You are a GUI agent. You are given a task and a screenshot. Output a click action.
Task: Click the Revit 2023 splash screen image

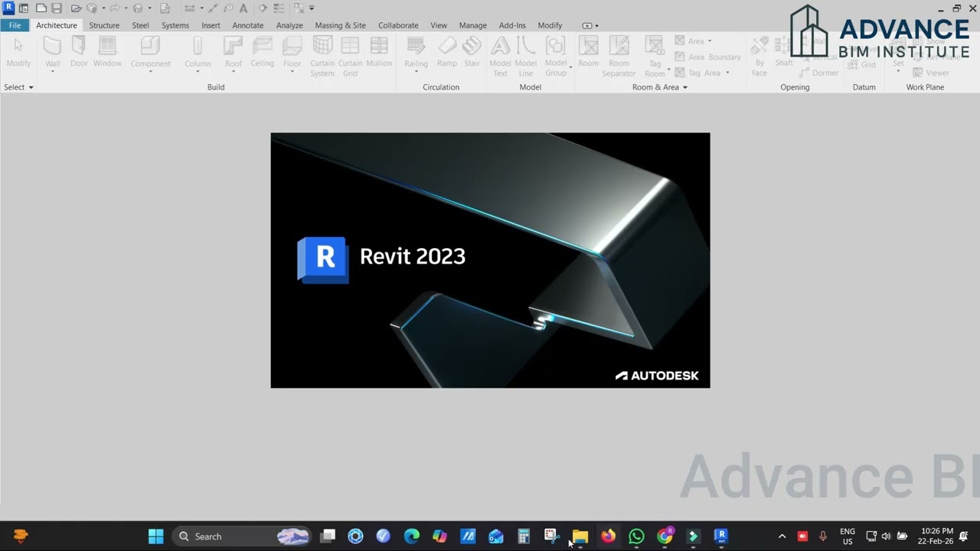pyautogui.click(x=490, y=260)
